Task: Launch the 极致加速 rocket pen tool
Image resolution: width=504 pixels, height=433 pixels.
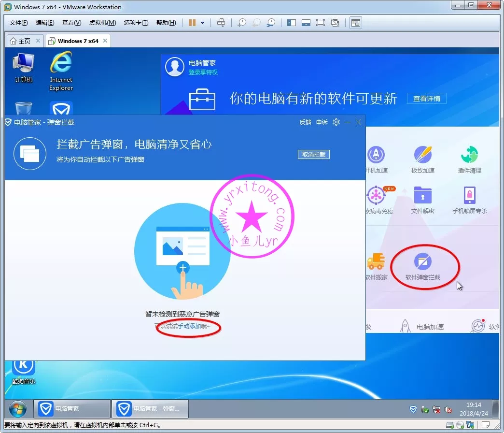Action: [422, 159]
